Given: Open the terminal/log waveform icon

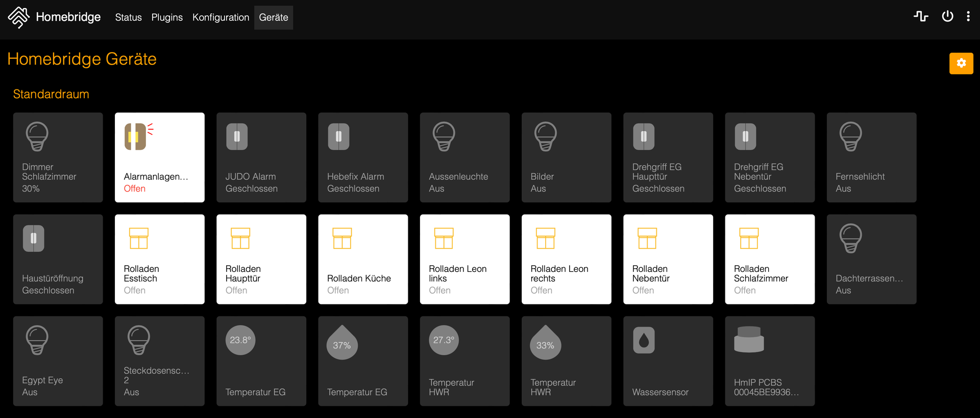Looking at the screenshot, I should (x=921, y=16).
